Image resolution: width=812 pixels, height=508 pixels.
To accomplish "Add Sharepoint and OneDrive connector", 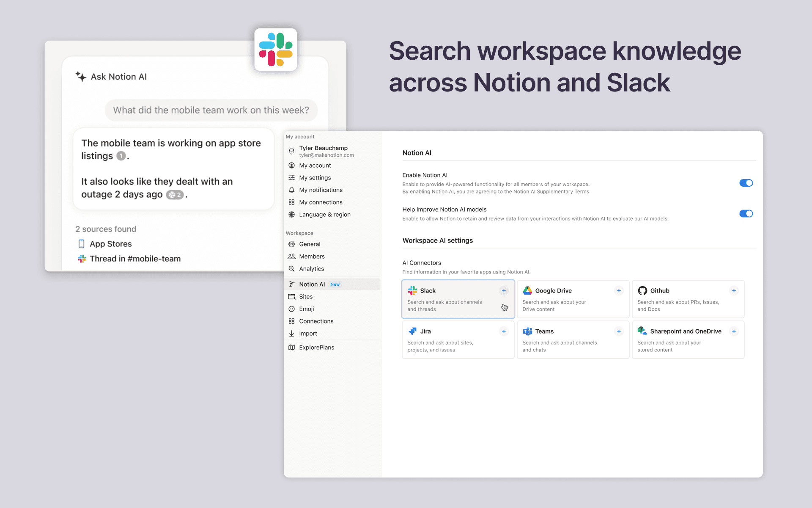I will tap(734, 331).
